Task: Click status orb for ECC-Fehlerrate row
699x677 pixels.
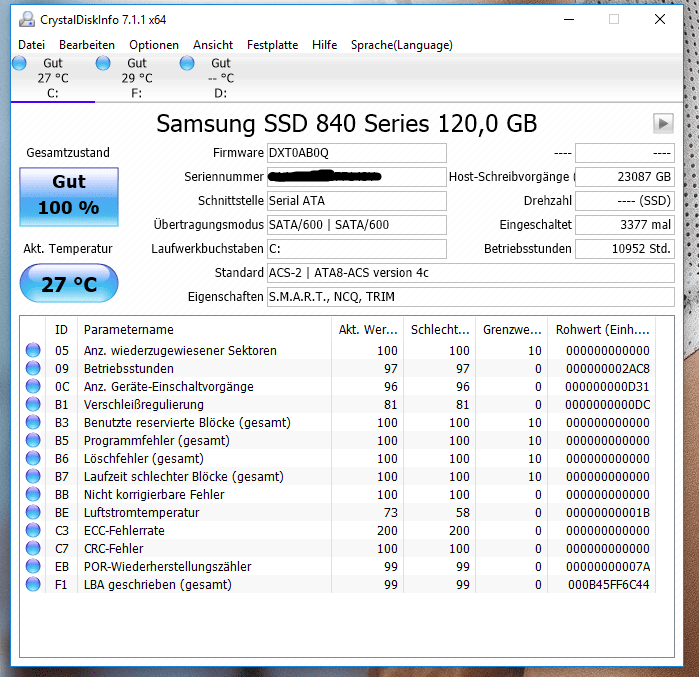Action: (33, 530)
